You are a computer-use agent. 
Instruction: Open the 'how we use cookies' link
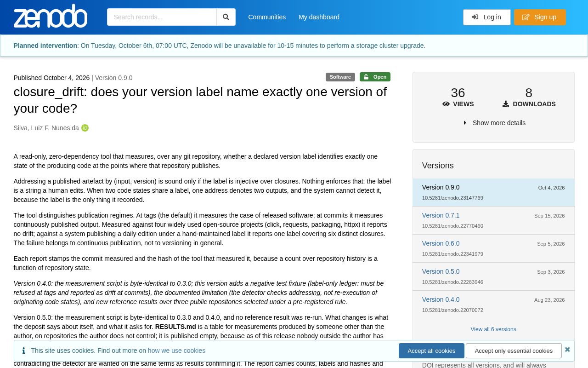click(176, 351)
